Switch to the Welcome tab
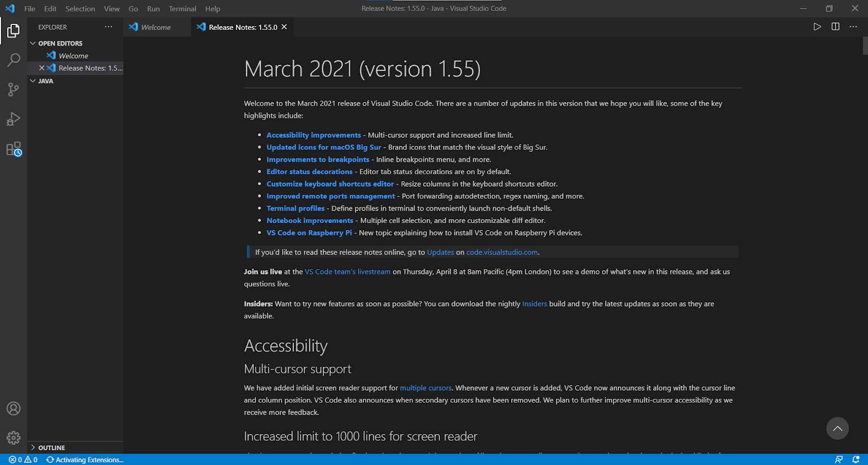Screen dimensions: 868x465 (157, 27)
